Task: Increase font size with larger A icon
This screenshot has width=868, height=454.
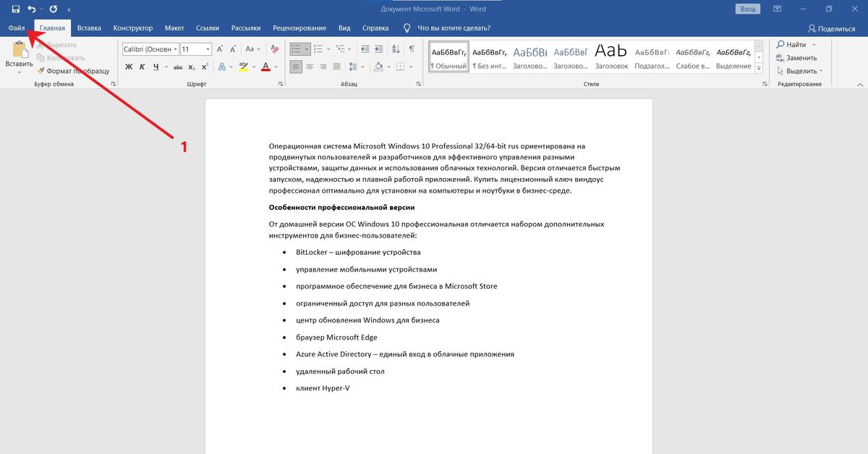Action: tap(220, 49)
